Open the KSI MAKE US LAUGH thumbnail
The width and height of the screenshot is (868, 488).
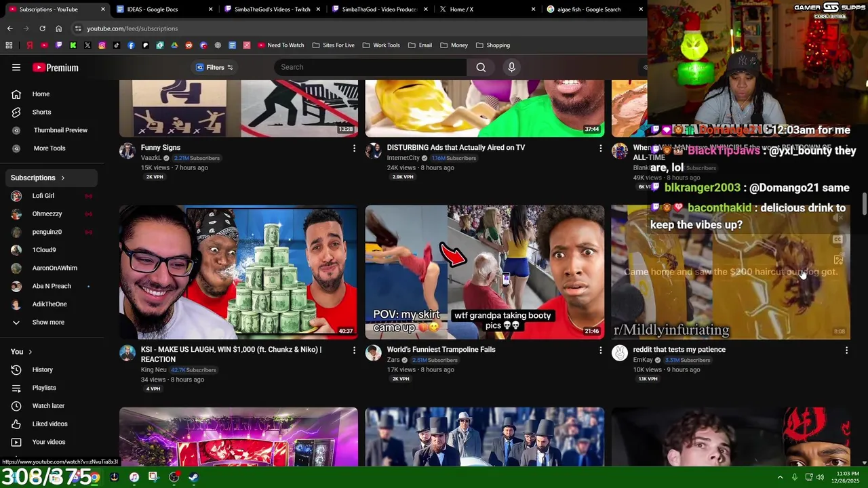pos(239,272)
